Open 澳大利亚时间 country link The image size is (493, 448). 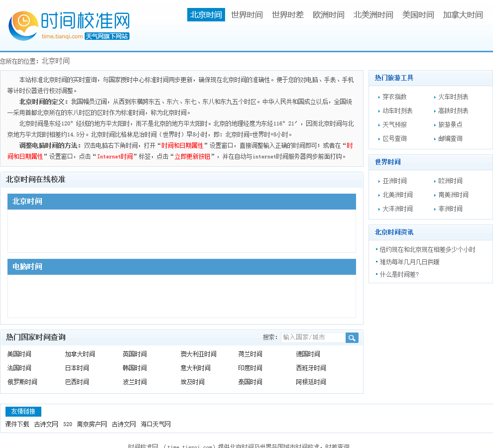(x=198, y=354)
